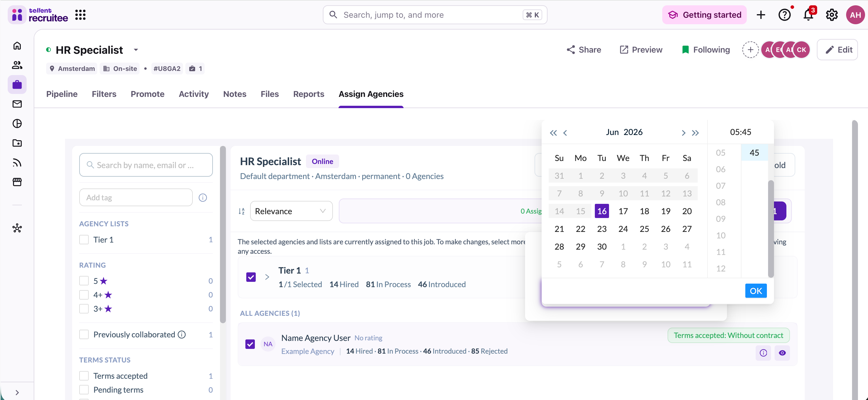Open the Jobs briefcase icon in sidebar

[17, 84]
